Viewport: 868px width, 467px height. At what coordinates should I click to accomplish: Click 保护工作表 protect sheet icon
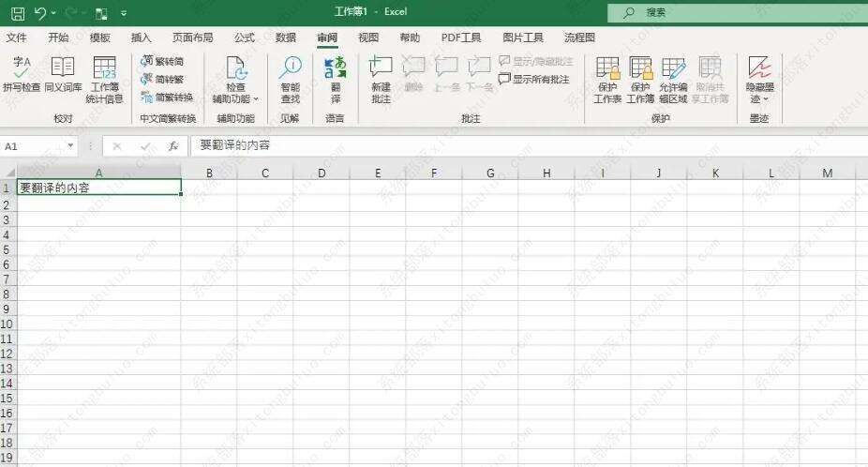[607, 80]
